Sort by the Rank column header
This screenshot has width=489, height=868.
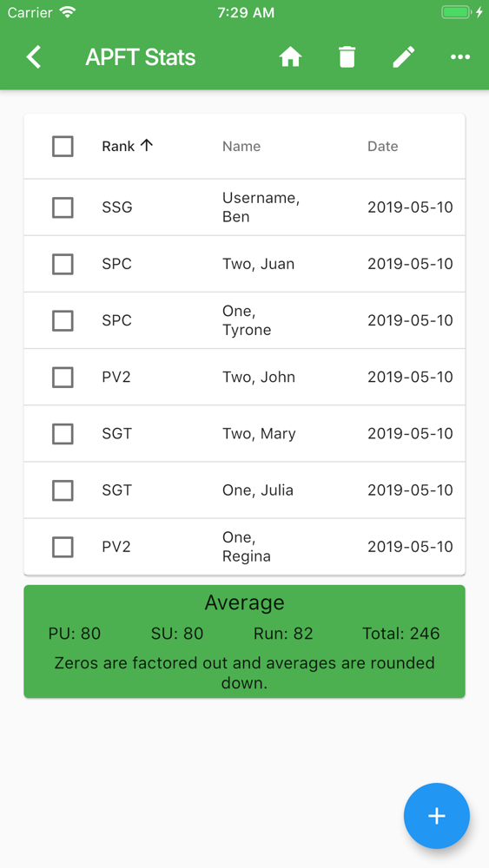coord(118,146)
